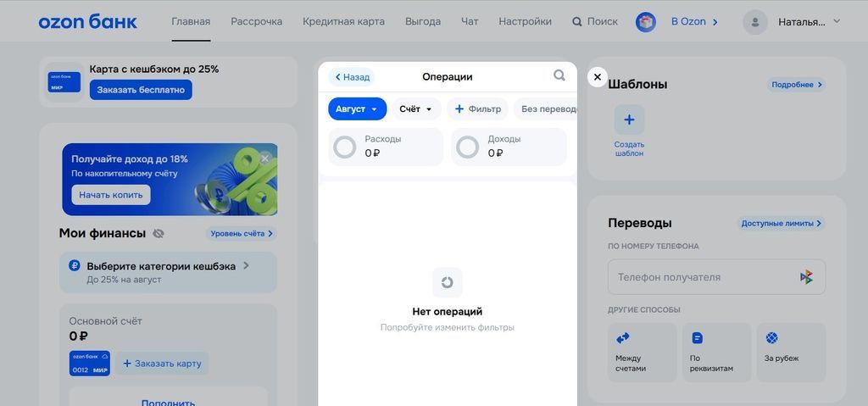Click the document icon on По реквизитам
This screenshot has width=868, height=406.
pyautogui.click(x=698, y=338)
